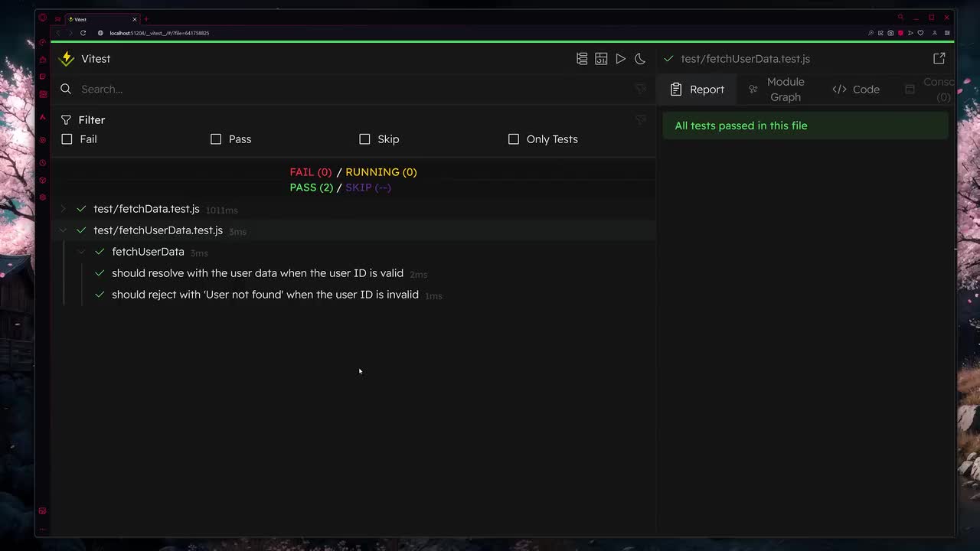Screen dimensions: 980x551
Task: Collapse all tests using the tree toolbar icon
Action: tap(582, 59)
